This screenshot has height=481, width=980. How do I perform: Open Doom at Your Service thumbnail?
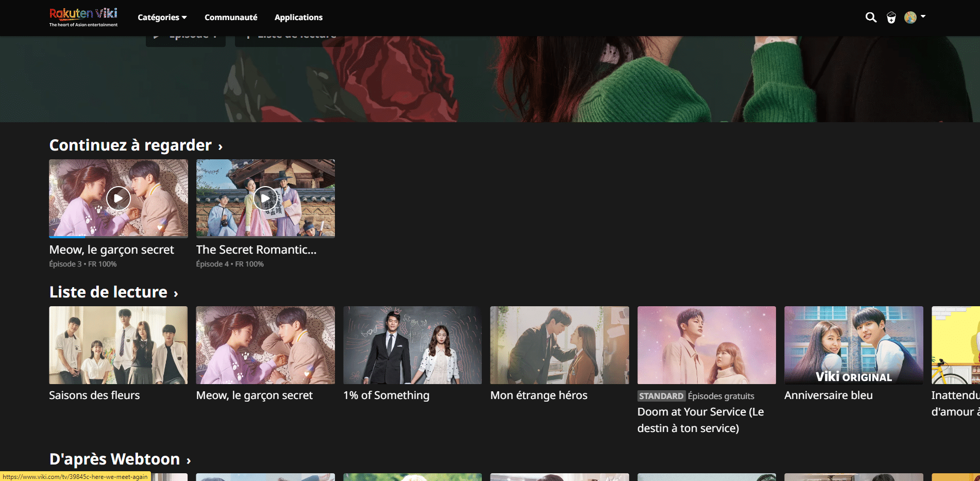pos(707,345)
